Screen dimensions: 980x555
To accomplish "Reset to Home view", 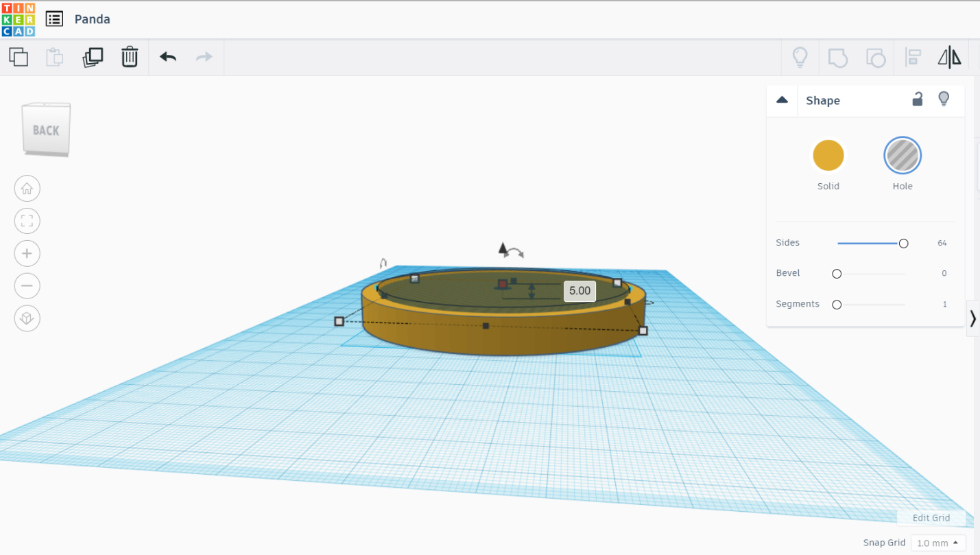I will click(x=27, y=188).
